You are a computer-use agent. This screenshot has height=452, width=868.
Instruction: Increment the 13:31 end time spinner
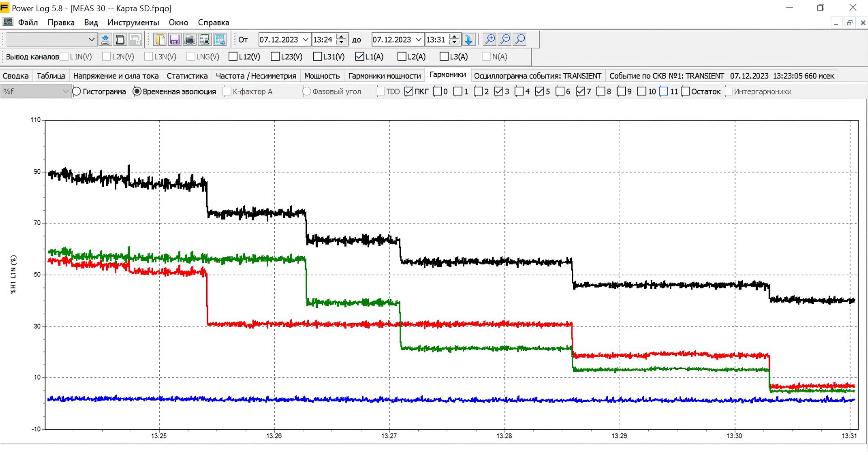click(455, 37)
